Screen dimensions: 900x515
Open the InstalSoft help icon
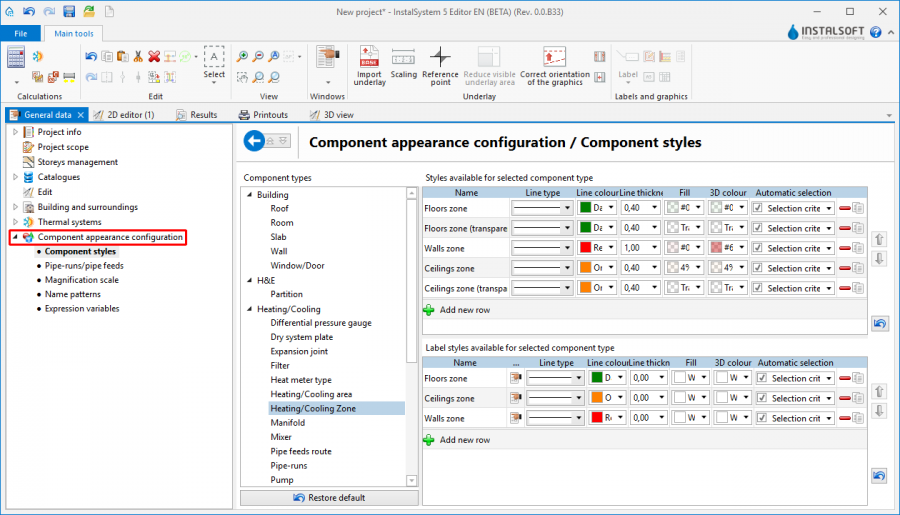click(x=876, y=32)
